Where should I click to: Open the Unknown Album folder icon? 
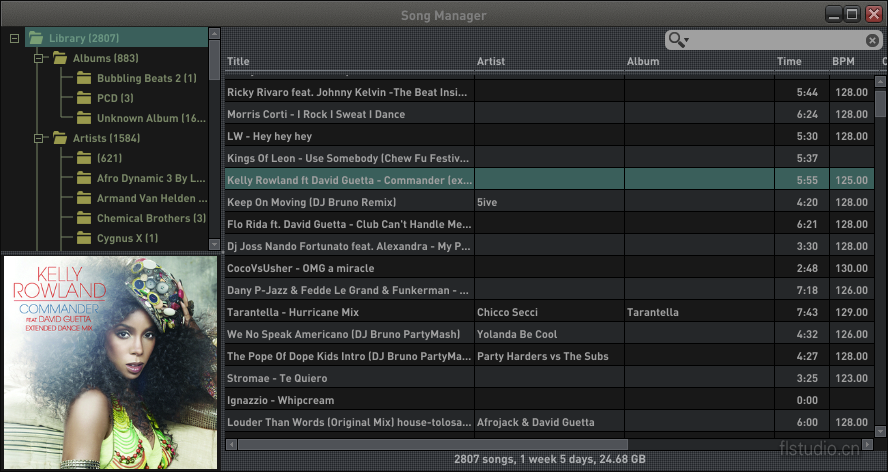84,118
